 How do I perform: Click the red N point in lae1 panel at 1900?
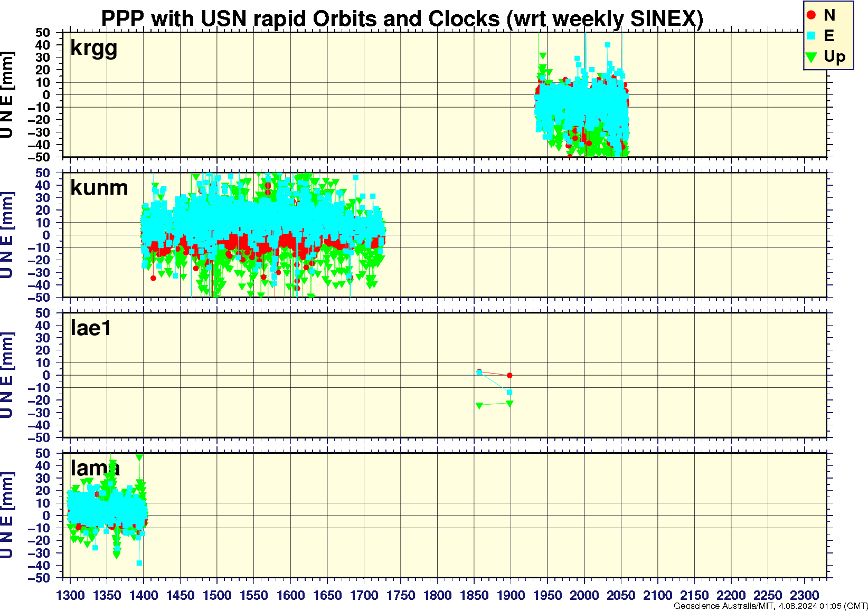point(510,375)
